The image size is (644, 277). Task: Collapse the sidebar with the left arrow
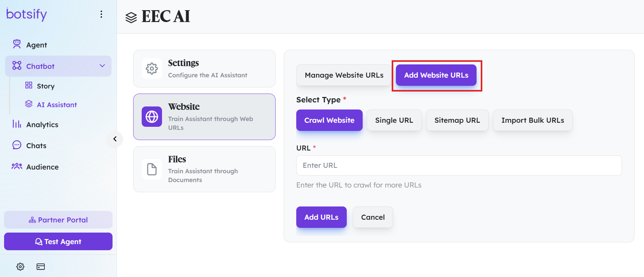coord(115,139)
